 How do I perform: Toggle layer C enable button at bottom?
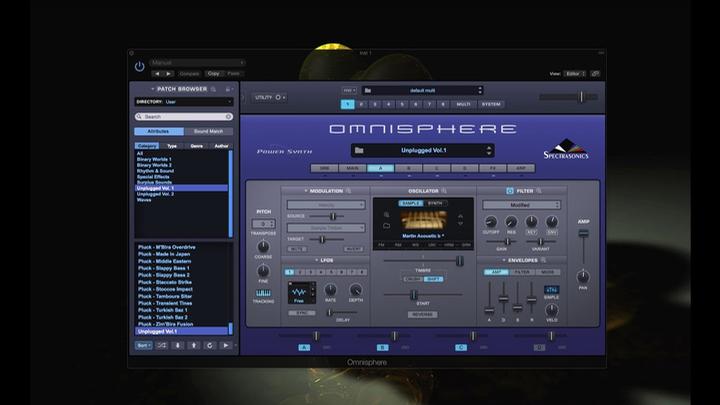461,348
